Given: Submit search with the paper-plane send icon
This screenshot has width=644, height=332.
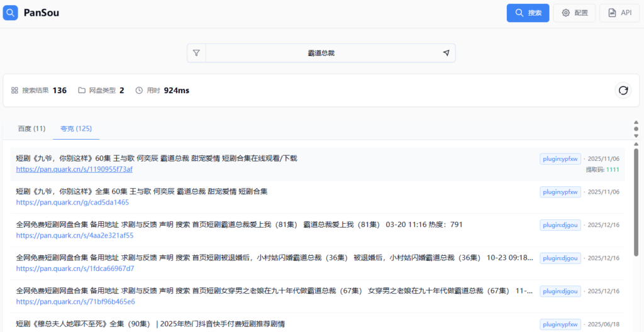Looking at the screenshot, I should click(446, 53).
